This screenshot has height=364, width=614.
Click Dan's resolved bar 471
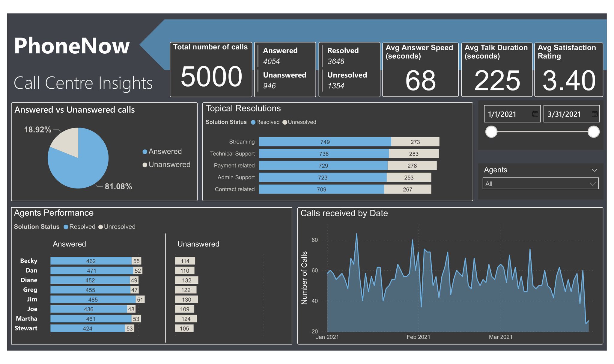click(92, 271)
